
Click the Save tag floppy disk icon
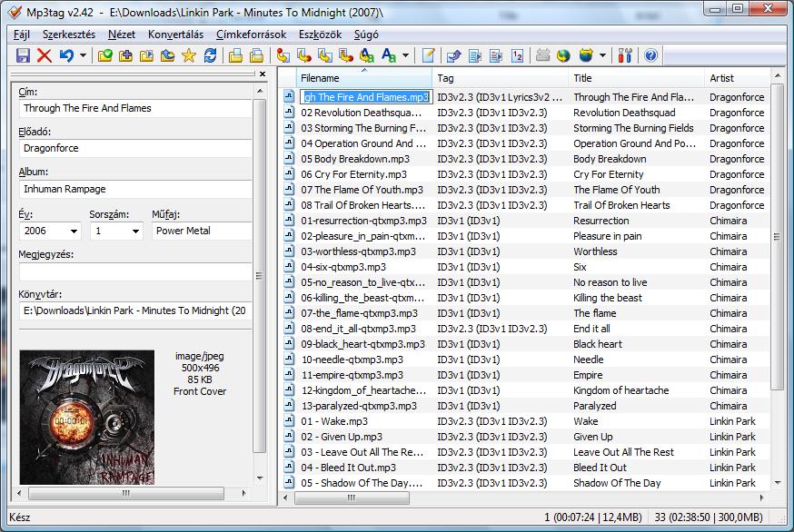click(x=23, y=56)
